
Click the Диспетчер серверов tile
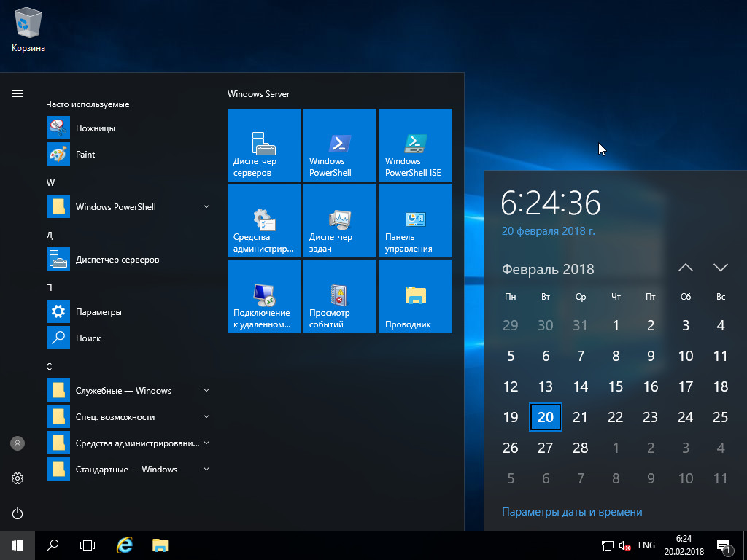tap(264, 145)
